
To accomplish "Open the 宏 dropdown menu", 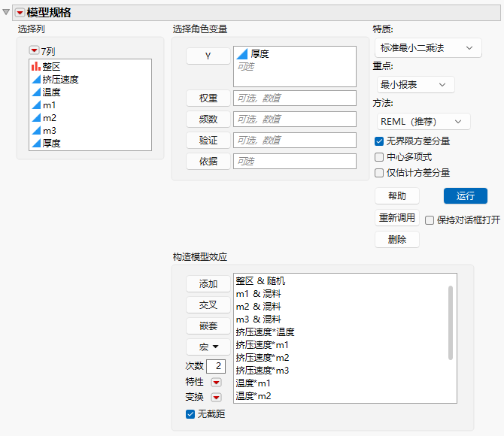I will 208,347.
